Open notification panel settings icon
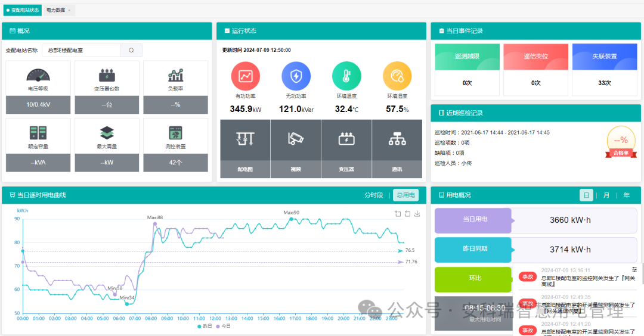The image size is (644, 336). pos(634,269)
